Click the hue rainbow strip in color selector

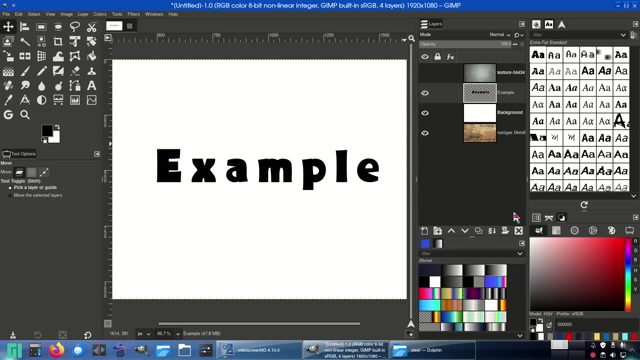(x=628, y=275)
